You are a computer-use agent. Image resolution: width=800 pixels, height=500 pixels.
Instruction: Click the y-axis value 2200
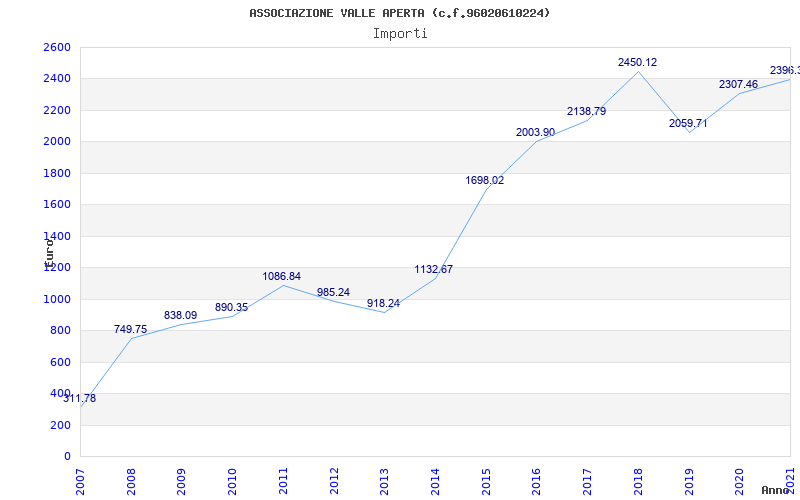(x=57, y=111)
